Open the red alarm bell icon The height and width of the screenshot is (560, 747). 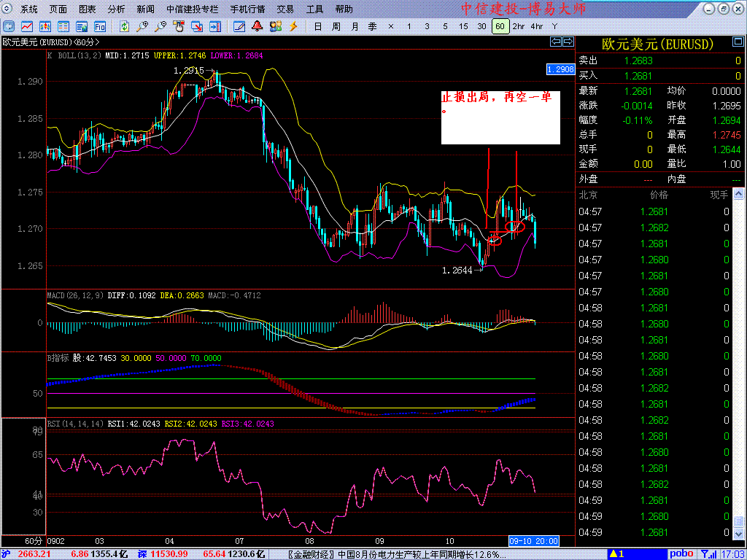tap(258, 26)
